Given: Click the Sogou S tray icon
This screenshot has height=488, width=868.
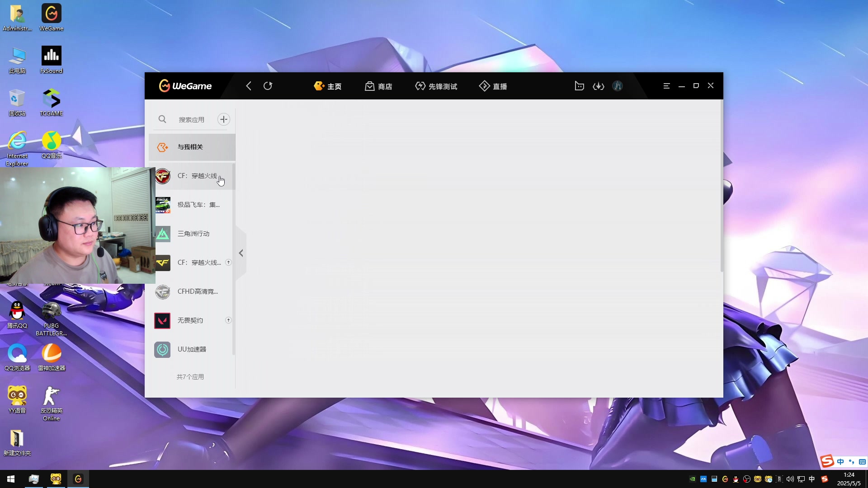Looking at the screenshot, I should [825, 479].
